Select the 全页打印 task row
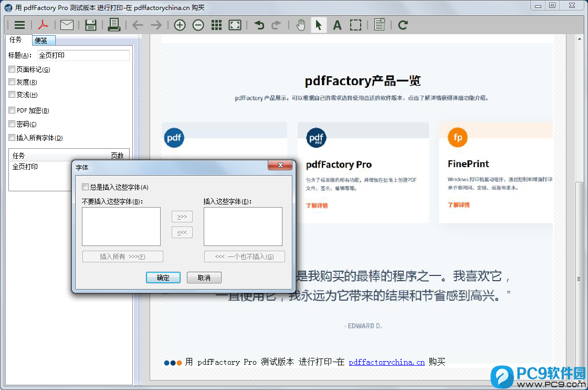The width and height of the screenshot is (588, 390). 40,167
